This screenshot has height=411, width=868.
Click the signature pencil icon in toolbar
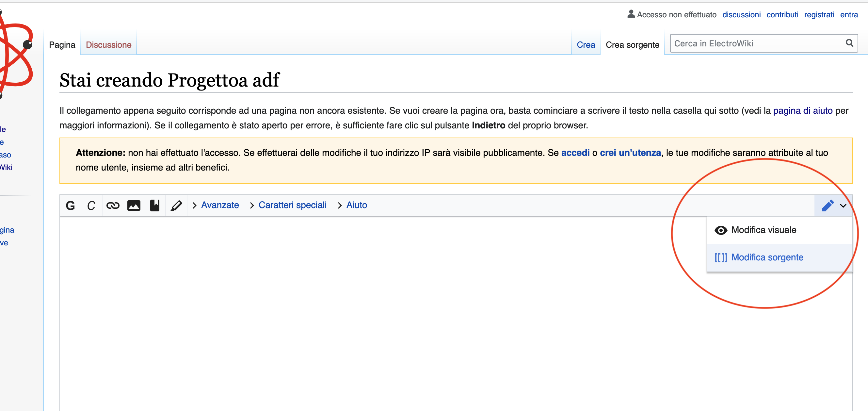pyautogui.click(x=176, y=205)
